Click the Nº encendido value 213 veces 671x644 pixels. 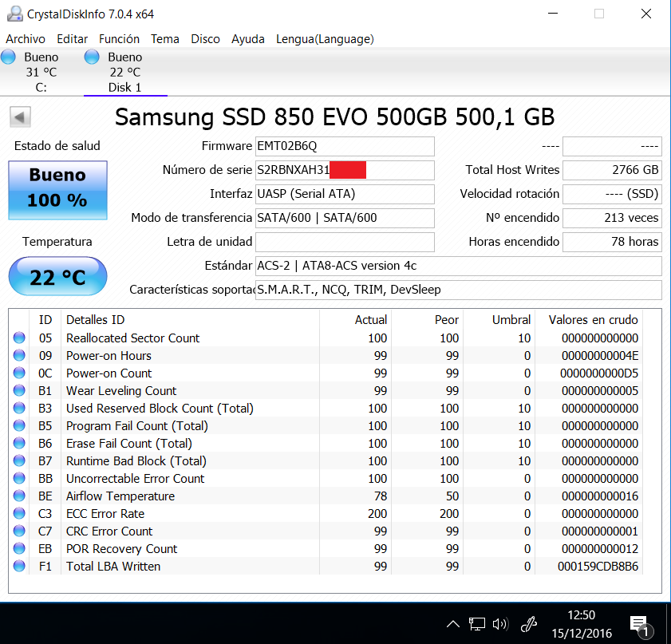point(613,218)
